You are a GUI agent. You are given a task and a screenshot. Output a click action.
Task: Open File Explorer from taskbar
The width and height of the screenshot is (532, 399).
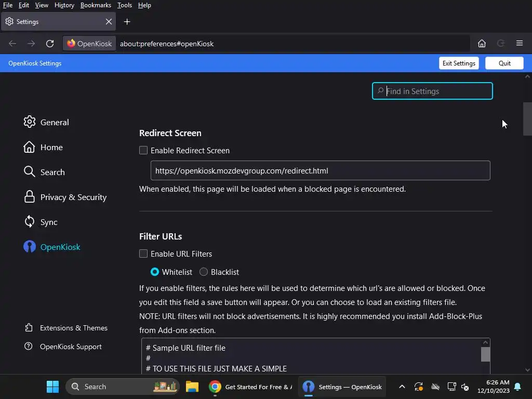tap(192, 387)
